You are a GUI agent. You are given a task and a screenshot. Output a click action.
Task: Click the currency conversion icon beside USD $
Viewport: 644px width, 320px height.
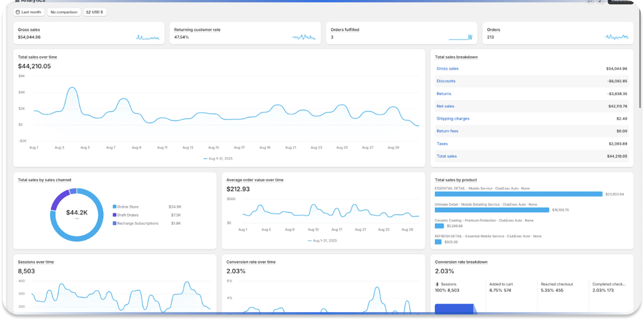point(88,12)
